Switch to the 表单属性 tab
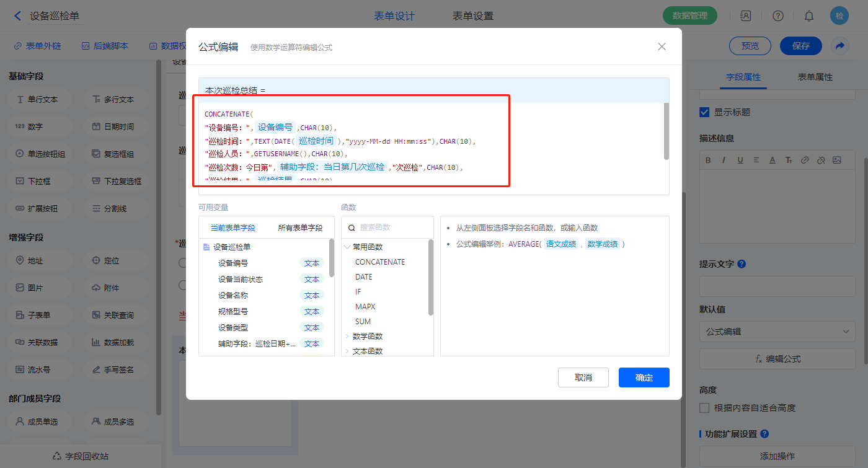 click(815, 77)
